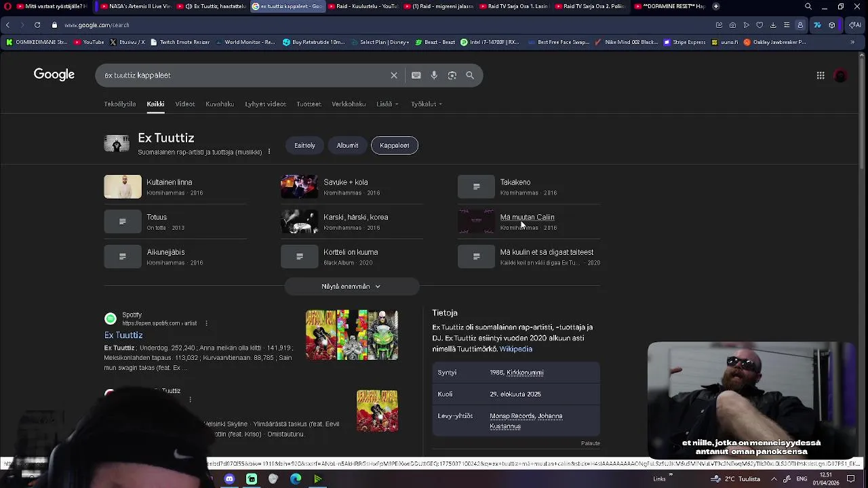Start voice search with microphone
This screenshot has width=868, height=488.
434,75
